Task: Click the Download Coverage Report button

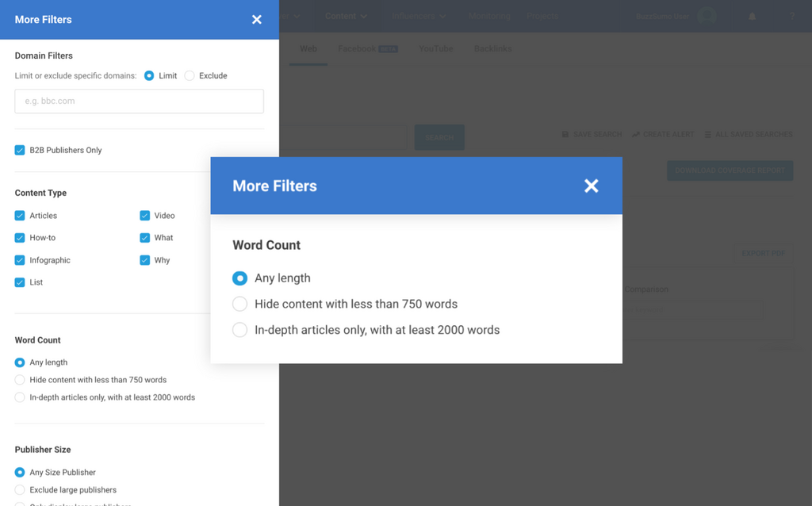Action: pyautogui.click(x=730, y=171)
